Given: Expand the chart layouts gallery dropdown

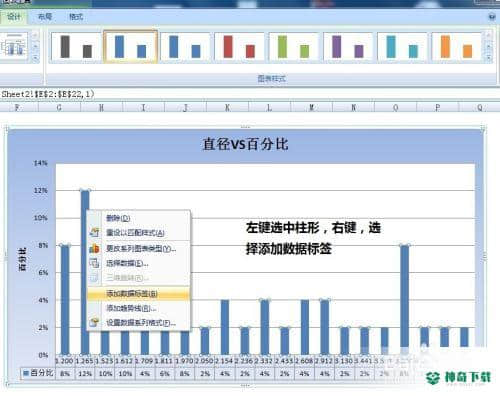Looking at the screenshot, I should [35, 58].
